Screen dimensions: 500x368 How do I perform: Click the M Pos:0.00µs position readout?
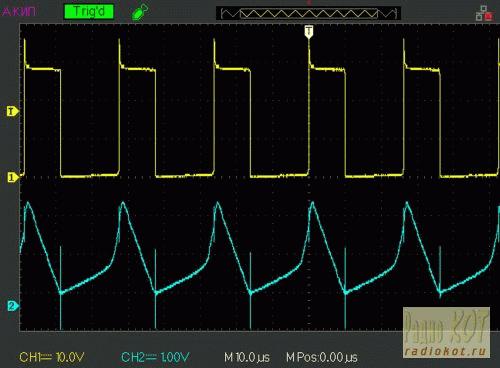[x=322, y=357]
